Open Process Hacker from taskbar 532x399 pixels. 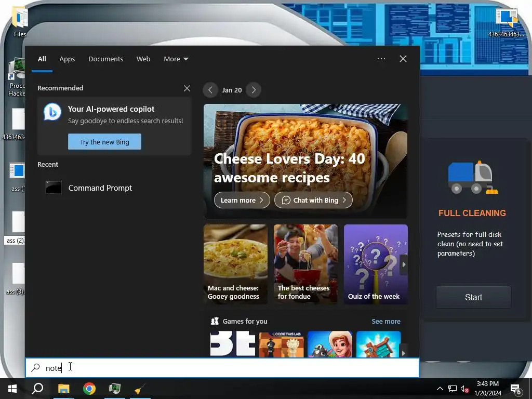[115, 389]
